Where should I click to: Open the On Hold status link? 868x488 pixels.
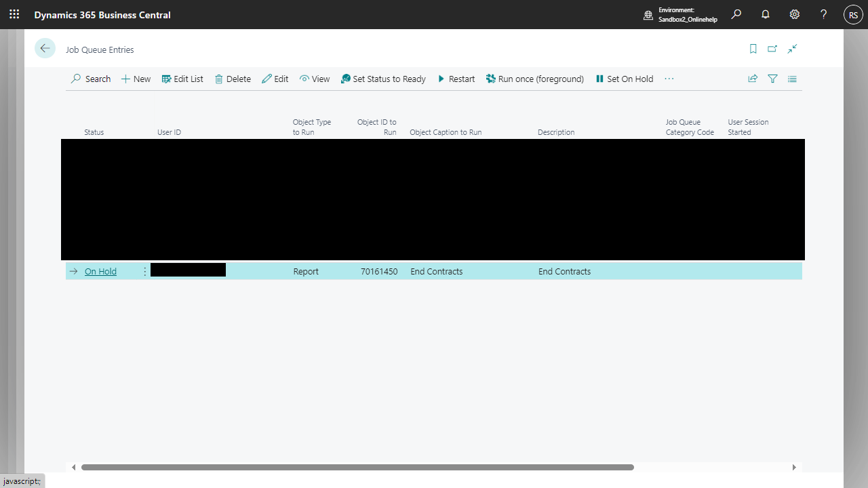coord(100,271)
